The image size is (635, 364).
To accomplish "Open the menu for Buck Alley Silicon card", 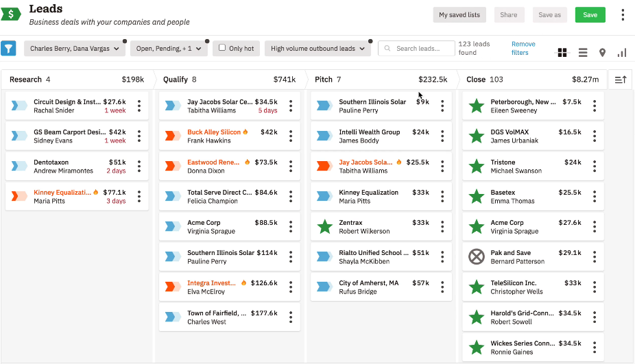I will [x=291, y=136].
